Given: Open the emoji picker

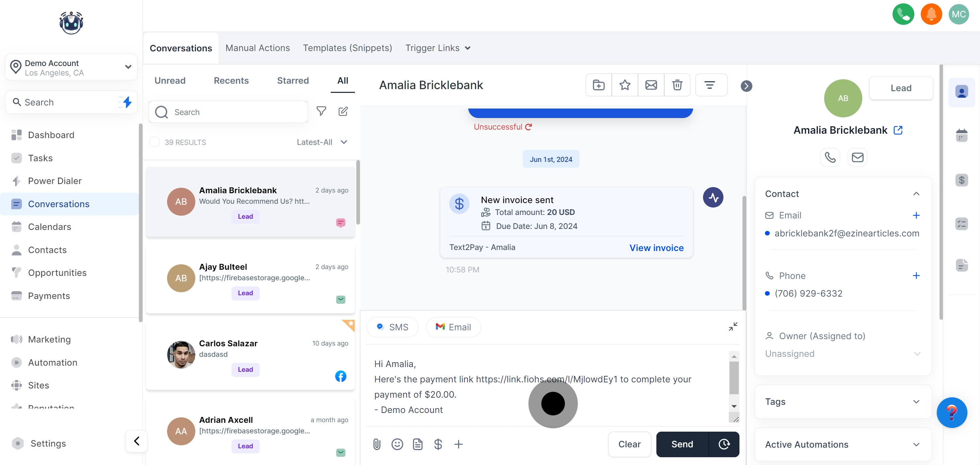Looking at the screenshot, I should pos(397,444).
